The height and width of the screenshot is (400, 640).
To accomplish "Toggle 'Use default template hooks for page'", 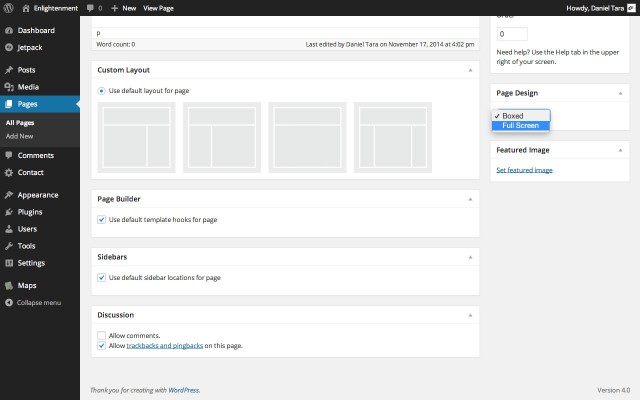I will click(x=101, y=220).
